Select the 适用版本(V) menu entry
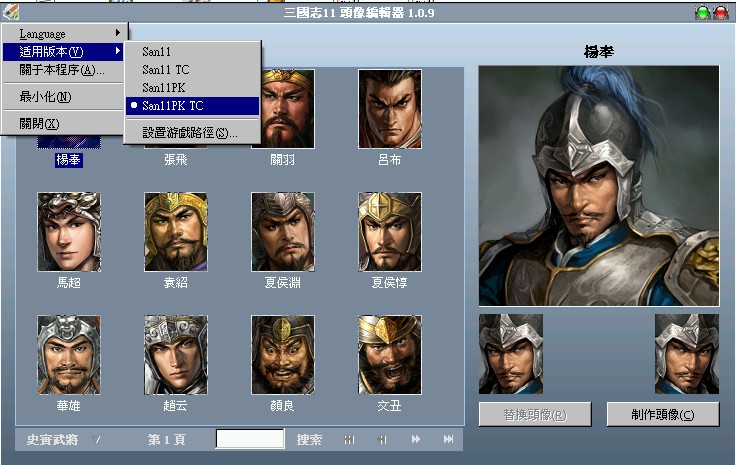The image size is (736, 465). (x=64, y=52)
